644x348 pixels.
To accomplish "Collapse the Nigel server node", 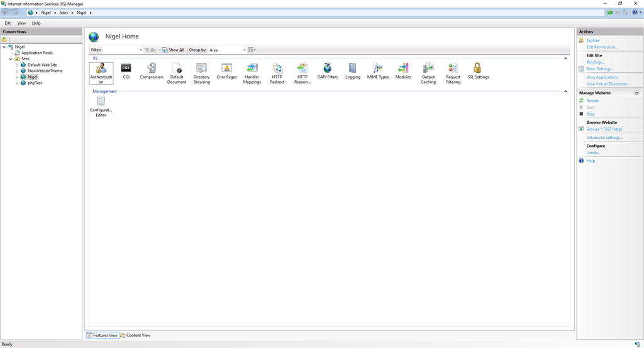I will click(x=4, y=46).
